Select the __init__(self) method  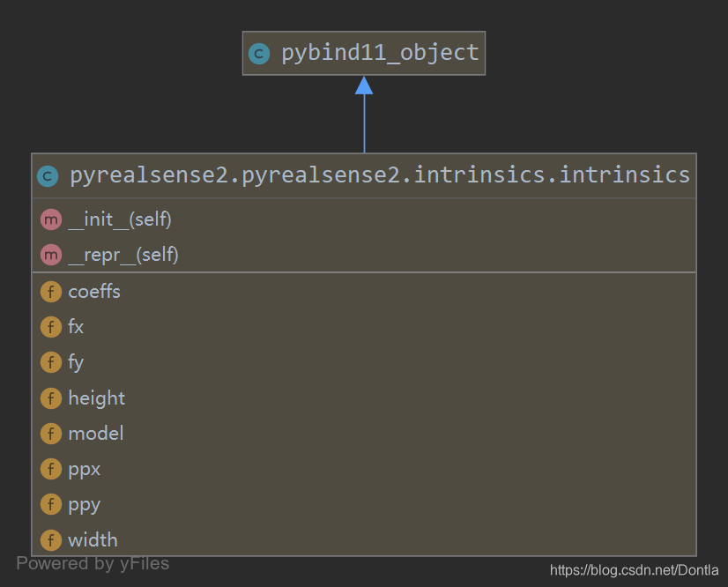click(x=120, y=219)
